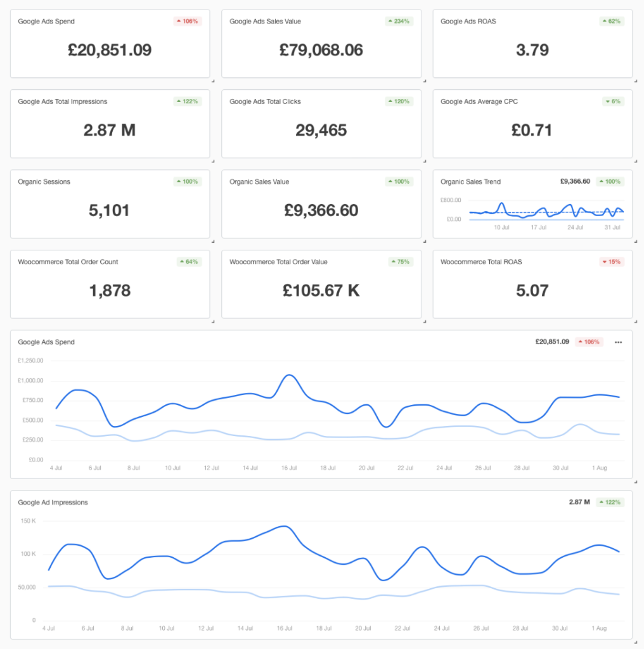The width and height of the screenshot is (644, 649).
Task: Grab the resize handle of the Woocommerce Total Order Count card
Action: [x=213, y=321]
